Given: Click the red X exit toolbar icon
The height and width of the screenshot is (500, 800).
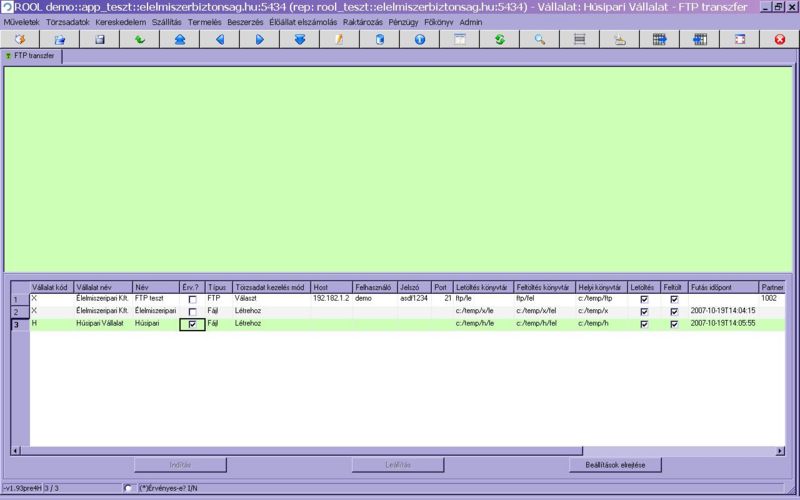Looking at the screenshot, I should click(x=779, y=39).
